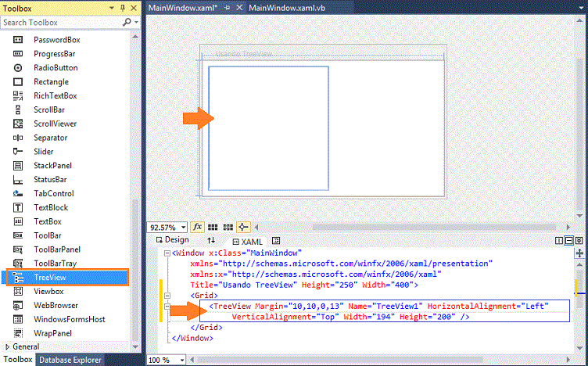Open the document outline icon beside XAML
Image resolution: width=588 pixels, height=366 pixels.
pos(276,241)
